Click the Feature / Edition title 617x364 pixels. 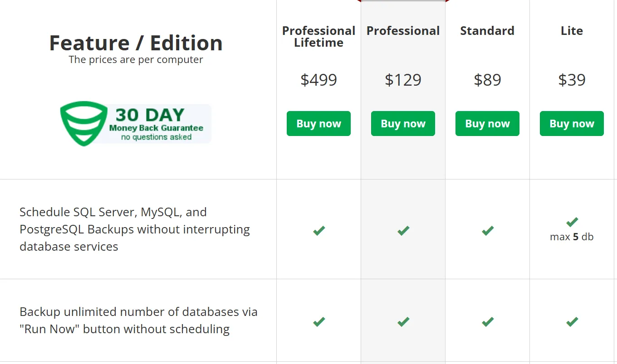click(x=136, y=43)
